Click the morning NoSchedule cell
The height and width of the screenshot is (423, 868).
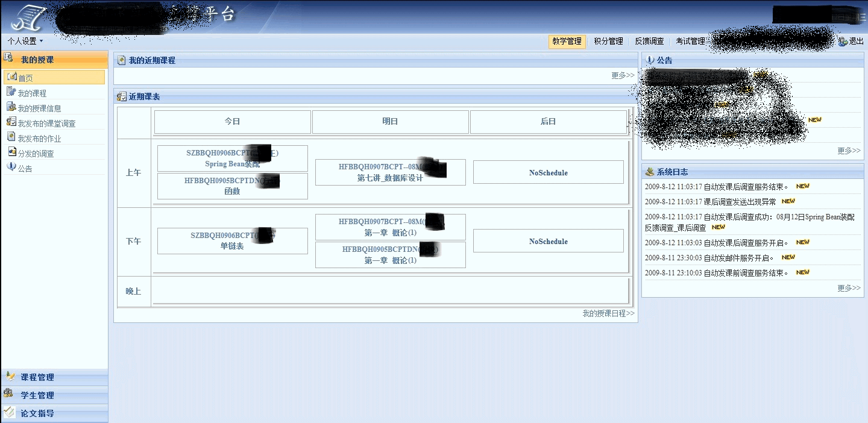(549, 172)
